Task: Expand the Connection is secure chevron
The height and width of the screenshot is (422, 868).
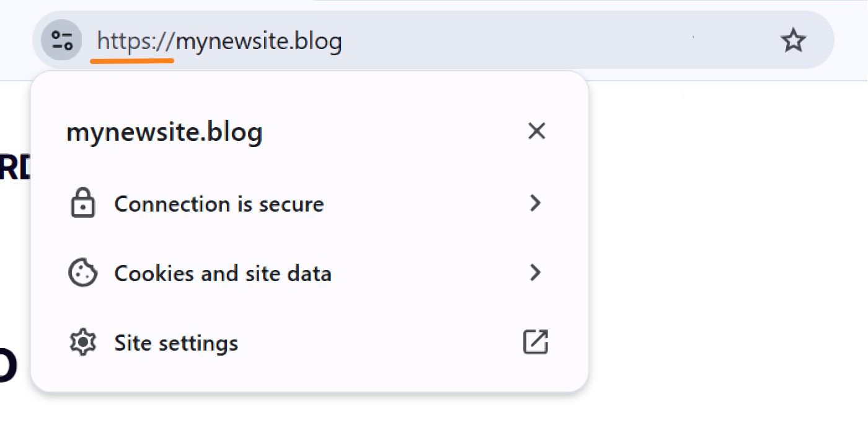Action: [x=536, y=204]
